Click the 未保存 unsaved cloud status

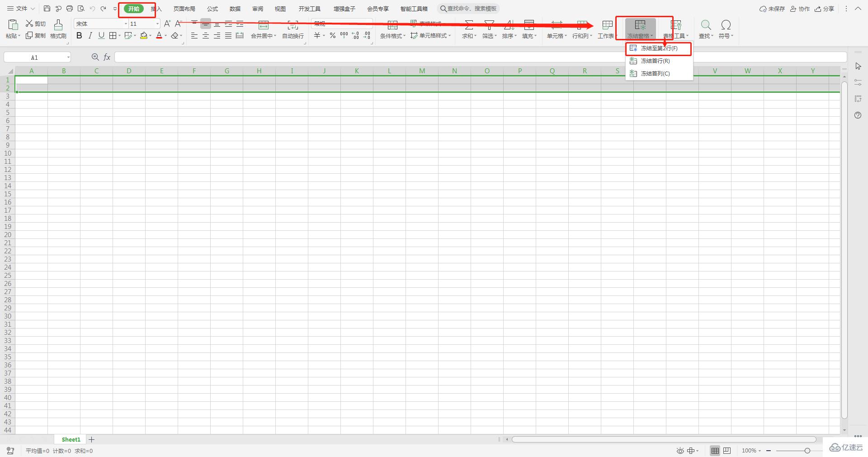pos(772,9)
